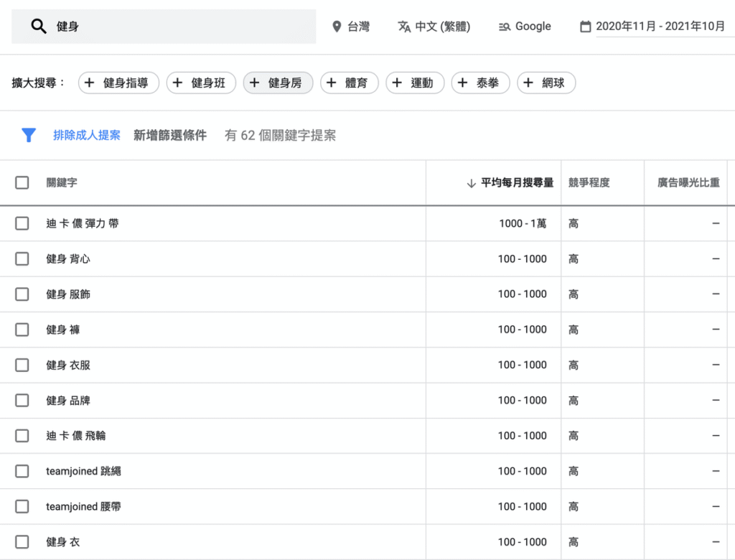735x560 pixels.
Task: Check the box for teamjoined 腰帶
Action: [22, 507]
